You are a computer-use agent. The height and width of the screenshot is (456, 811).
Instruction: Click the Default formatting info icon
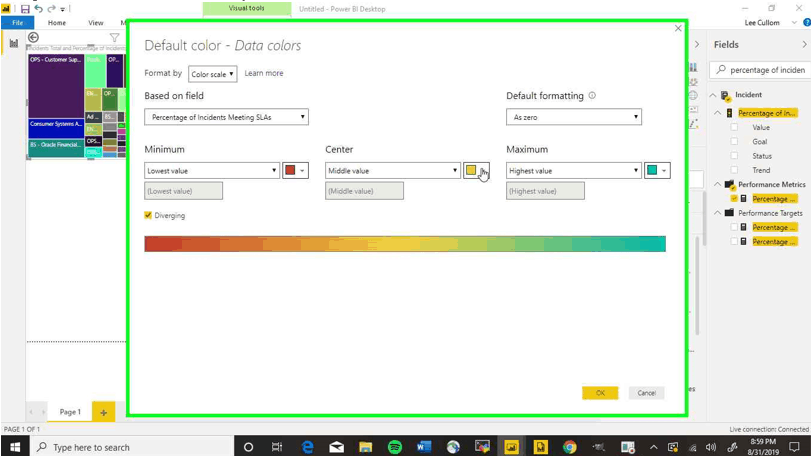tap(592, 96)
